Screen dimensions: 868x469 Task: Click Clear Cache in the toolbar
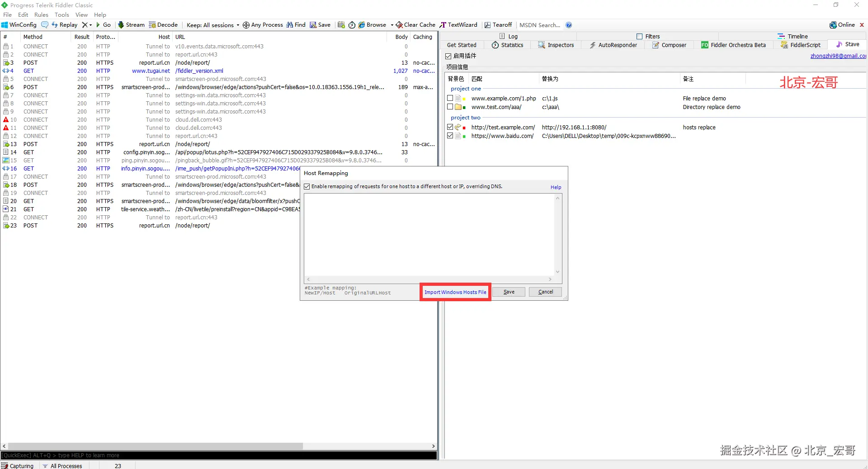point(415,25)
